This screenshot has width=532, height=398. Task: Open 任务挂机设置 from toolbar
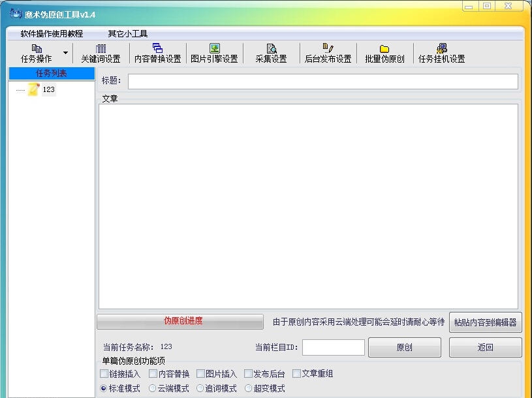pyautogui.click(x=441, y=54)
